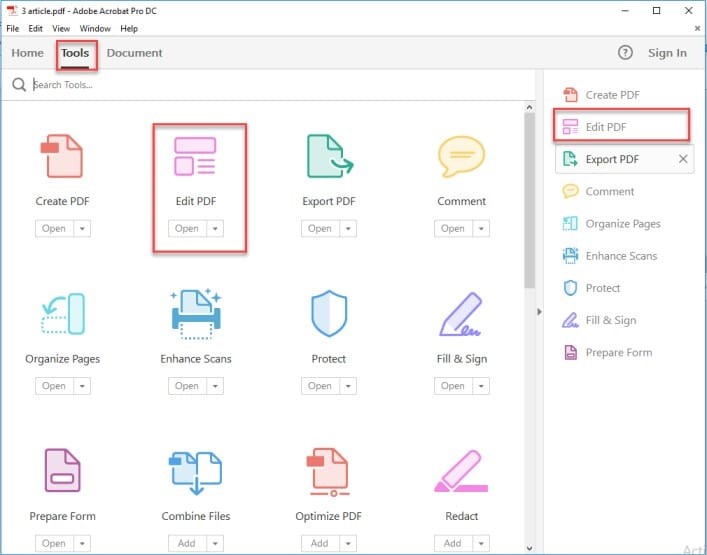Expand dropdown arrow under Create PDF
Screen dimensions: 707x555
coord(82,229)
